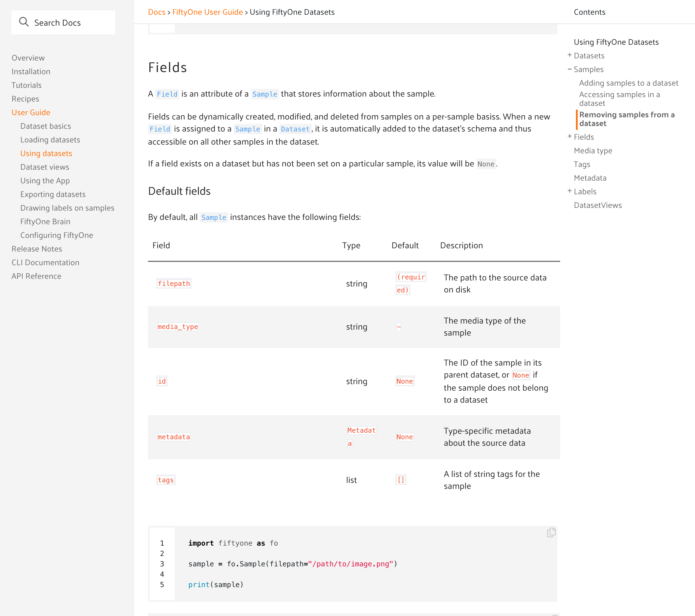The image size is (695, 616).
Task: Click the search magnifier icon
Action: point(24,22)
